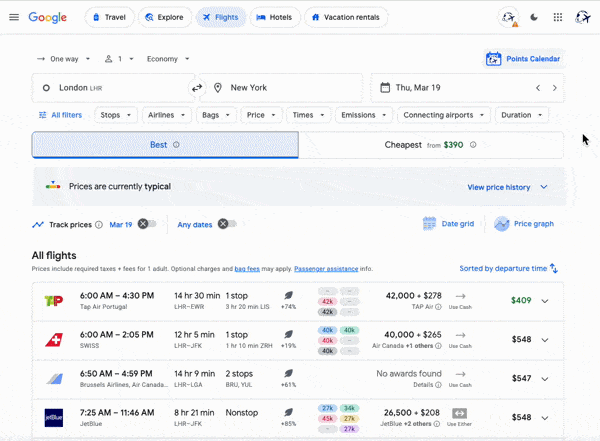Click the Google logo
Image resolution: width=600 pixels, height=441 pixels.
[x=47, y=17]
